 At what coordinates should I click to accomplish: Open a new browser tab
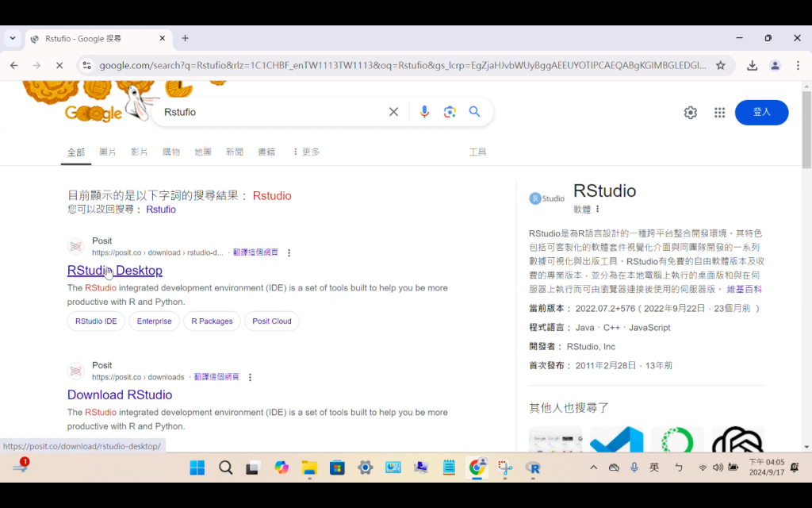coord(185,38)
